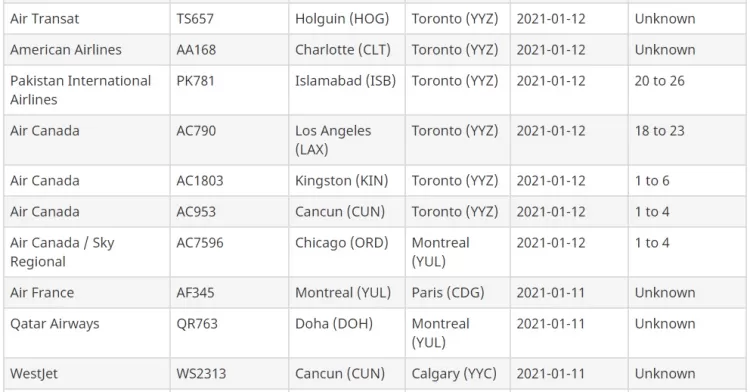The width and height of the screenshot is (750, 392).
Task: Click Kingston (KIN) origin cell
Action: pos(347,181)
